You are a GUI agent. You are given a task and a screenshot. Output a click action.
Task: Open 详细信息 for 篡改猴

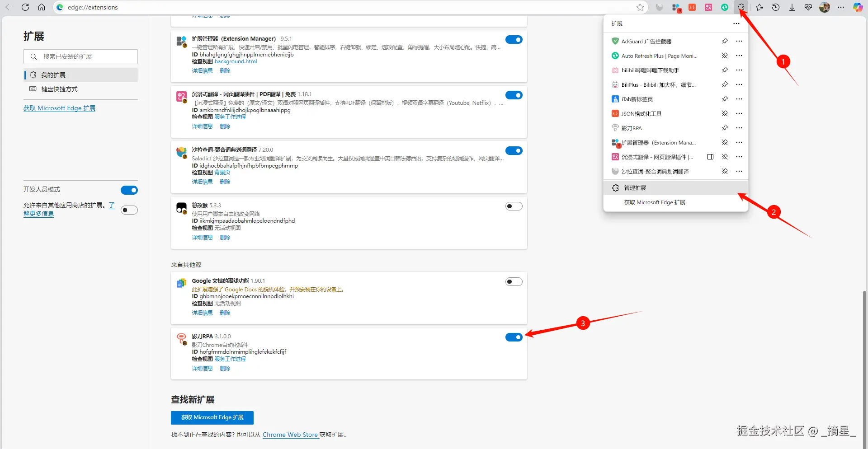[x=202, y=238]
